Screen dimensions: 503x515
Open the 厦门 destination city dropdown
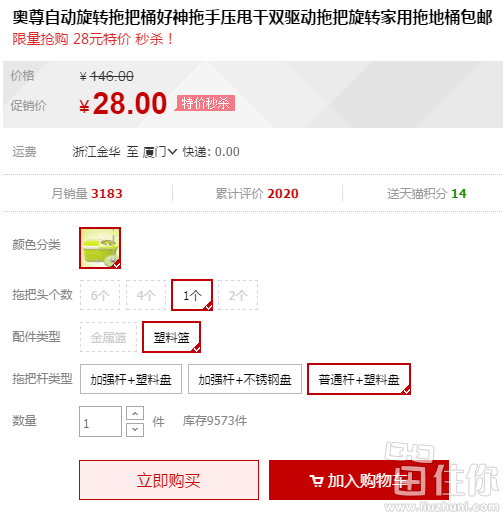pos(160,152)
